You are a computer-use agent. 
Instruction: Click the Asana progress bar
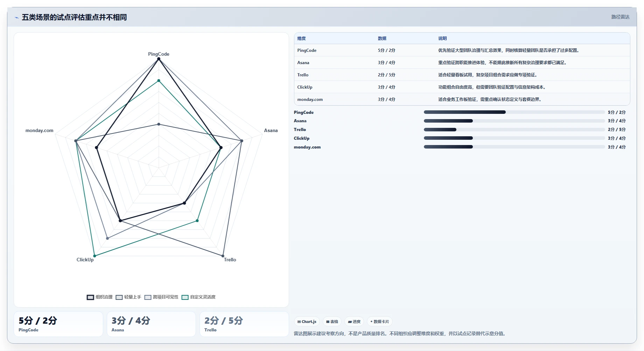click(514, 121)
